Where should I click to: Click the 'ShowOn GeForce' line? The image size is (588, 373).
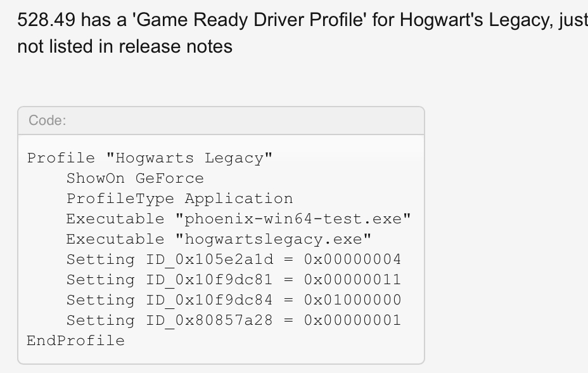tap(135, 178)
